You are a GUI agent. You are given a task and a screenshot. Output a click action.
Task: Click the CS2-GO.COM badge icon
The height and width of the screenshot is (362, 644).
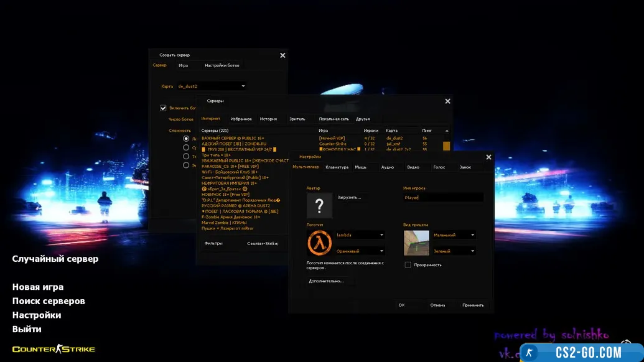click(530, 353)
